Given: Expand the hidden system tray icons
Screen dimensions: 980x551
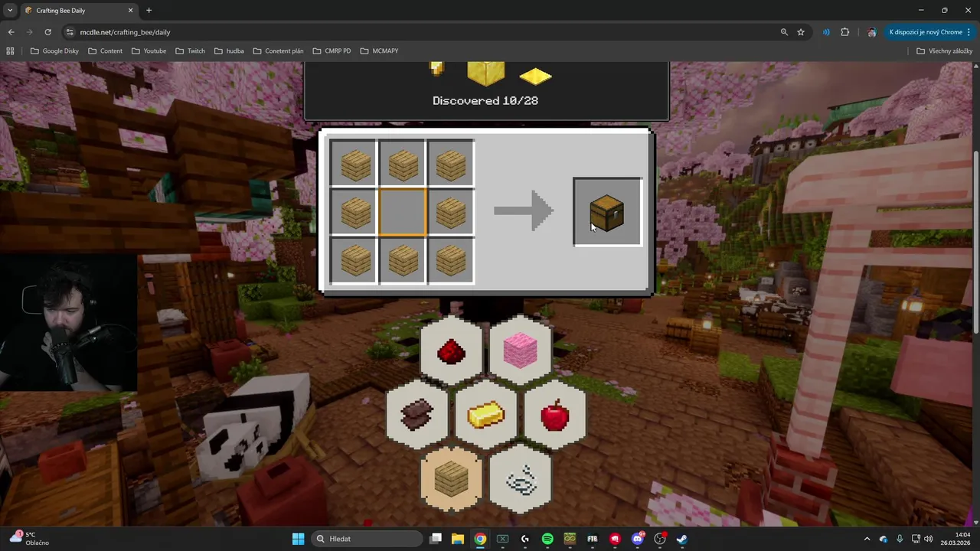Looking at the screenshot, I should 867,539.
